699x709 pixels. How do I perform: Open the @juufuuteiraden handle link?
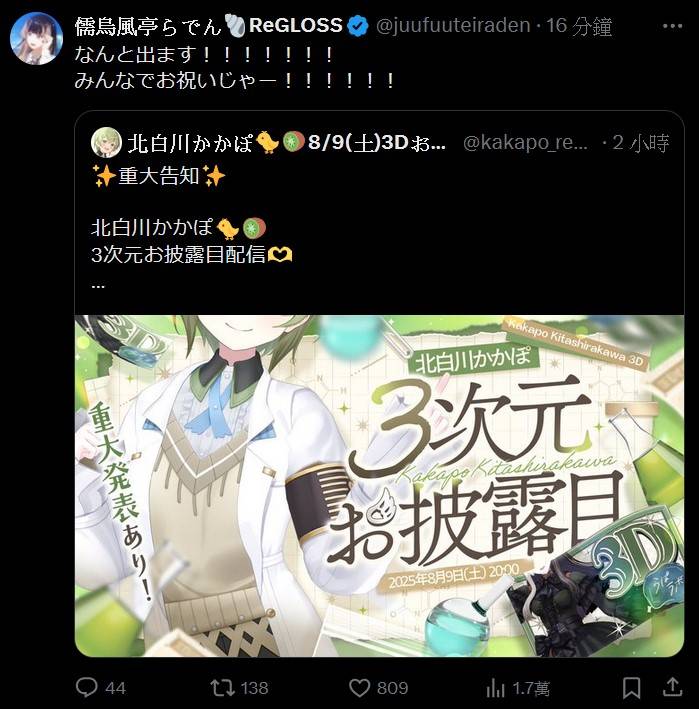[453, 25]
